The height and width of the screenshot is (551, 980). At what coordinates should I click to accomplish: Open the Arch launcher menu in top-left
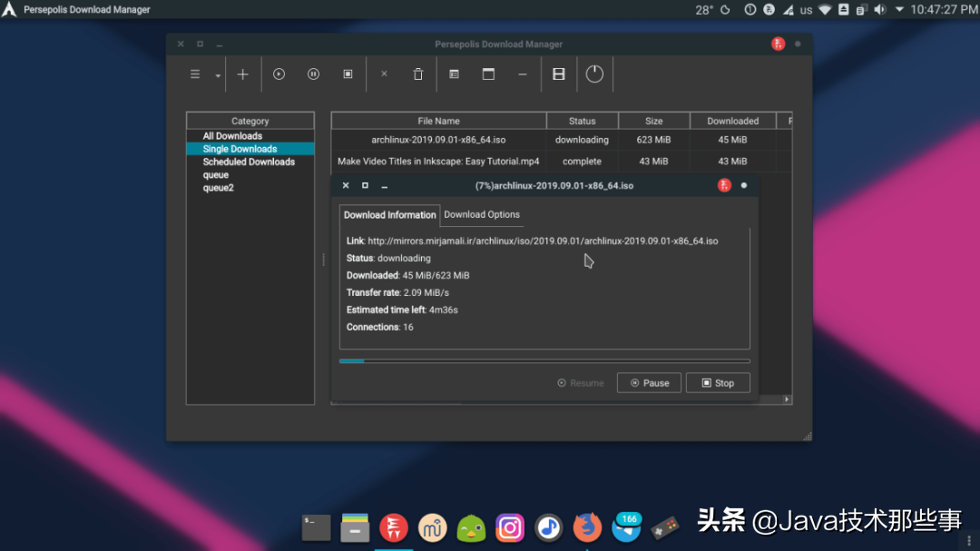(9, 9)
